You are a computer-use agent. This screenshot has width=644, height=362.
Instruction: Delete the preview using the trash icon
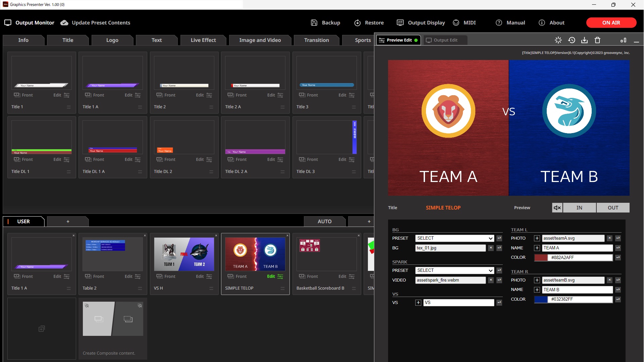tap(597, 40)
